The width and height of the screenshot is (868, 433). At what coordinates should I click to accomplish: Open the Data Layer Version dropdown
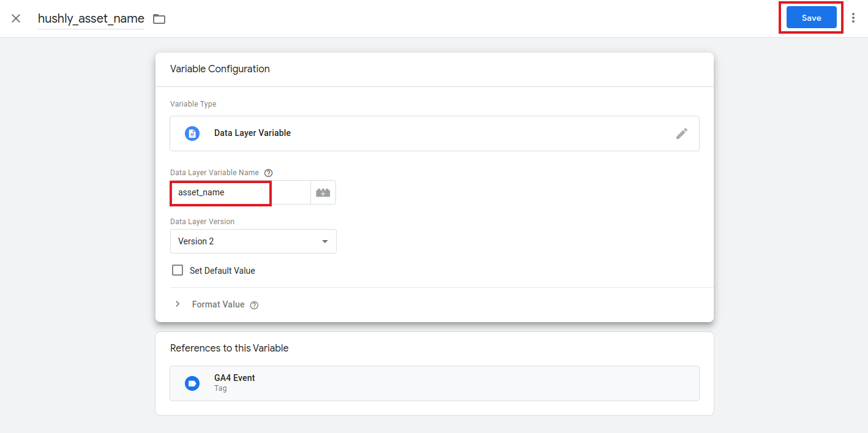(x=253, y=241)
